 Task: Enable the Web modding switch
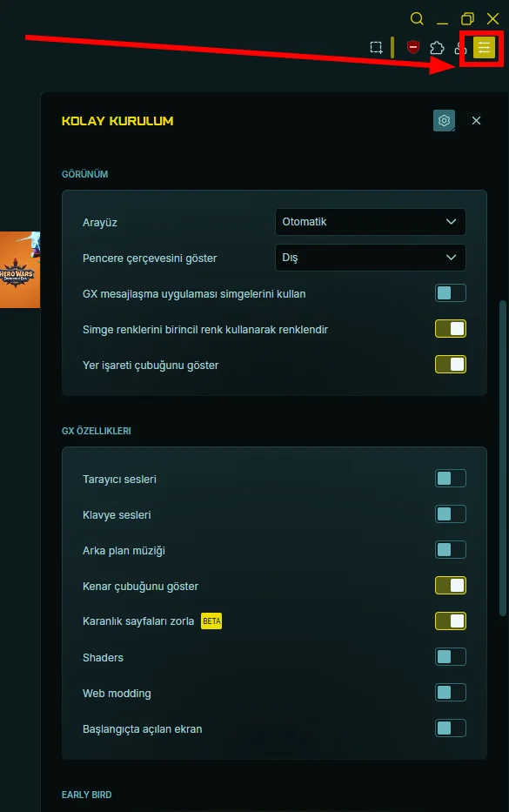(451, 693)
